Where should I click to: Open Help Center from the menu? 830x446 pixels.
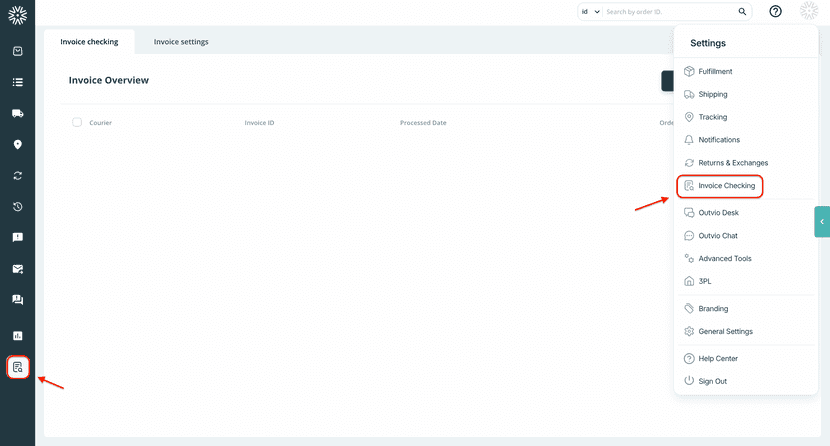[x=717, y=358]
